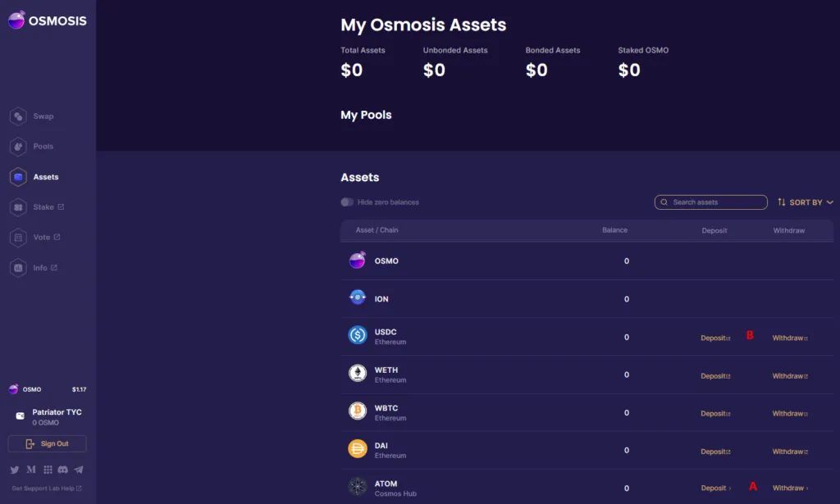Click the OSMO price icon above the wallet name
Image resolution: width=840 pixels, height=504 pixels.
click(13, 389)
